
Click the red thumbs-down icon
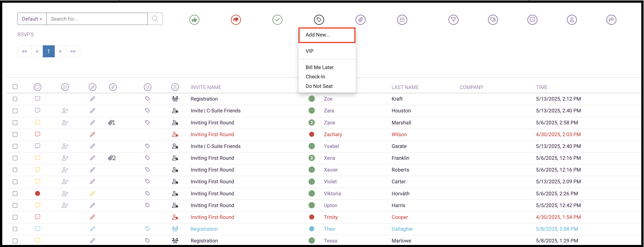click(236, 19)
